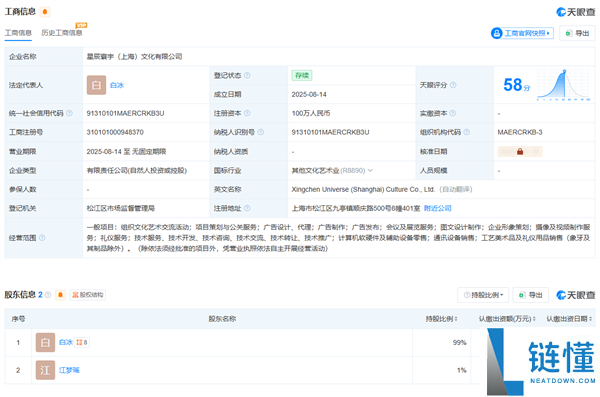This screenshot has width=600, height=397.
Task: Show help for 注册地址
Action: [x=247, y=208]
